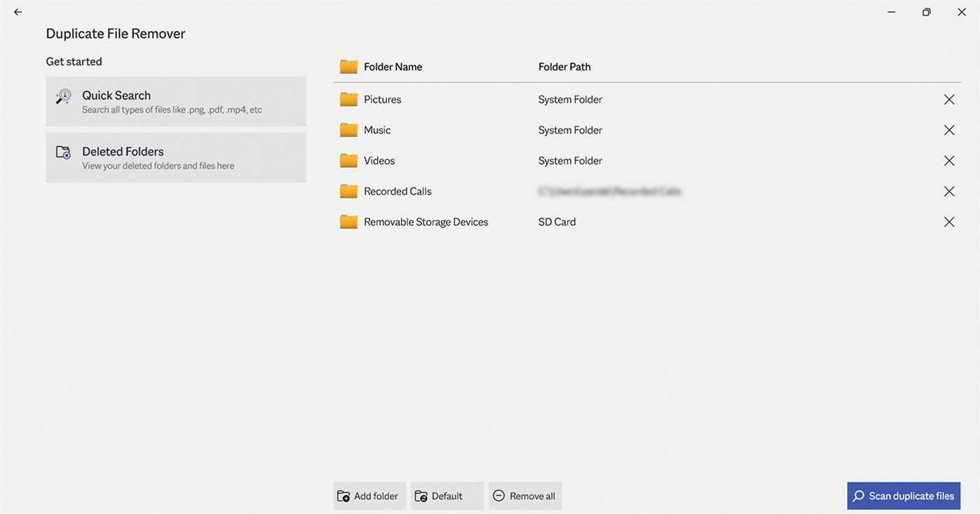
Task: Click the Quick Search magnifier icon
Action: click(64, 97)
